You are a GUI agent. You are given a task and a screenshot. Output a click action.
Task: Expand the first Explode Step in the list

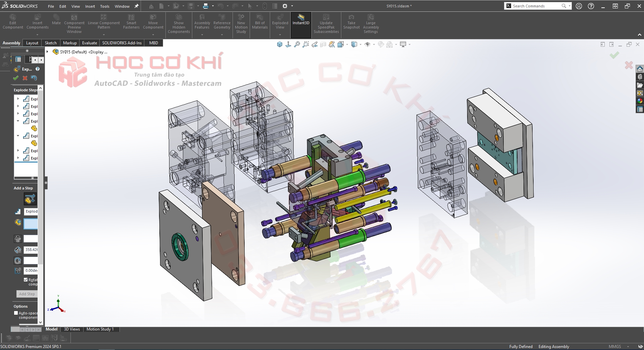pyautogui.click(x=18, y=99)
